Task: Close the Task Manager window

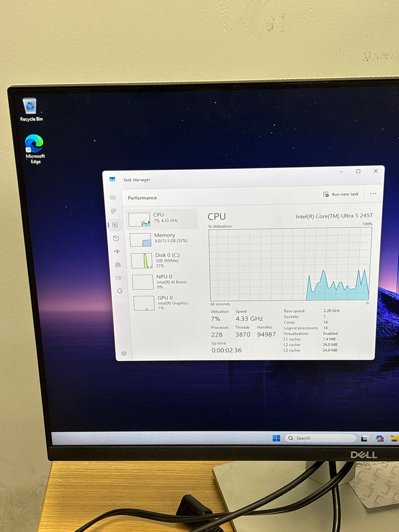Action: tap(376, 171)
